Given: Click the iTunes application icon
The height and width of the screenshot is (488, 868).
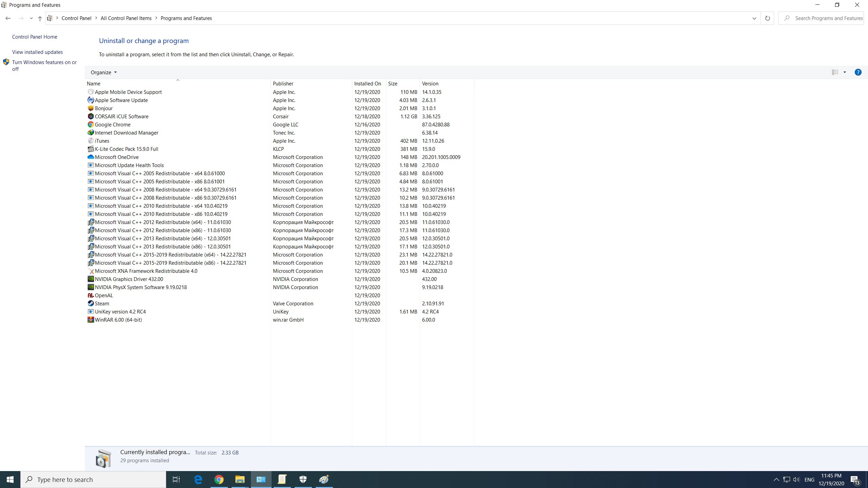Looking at the screenshot, I should [x=91, y=141].
